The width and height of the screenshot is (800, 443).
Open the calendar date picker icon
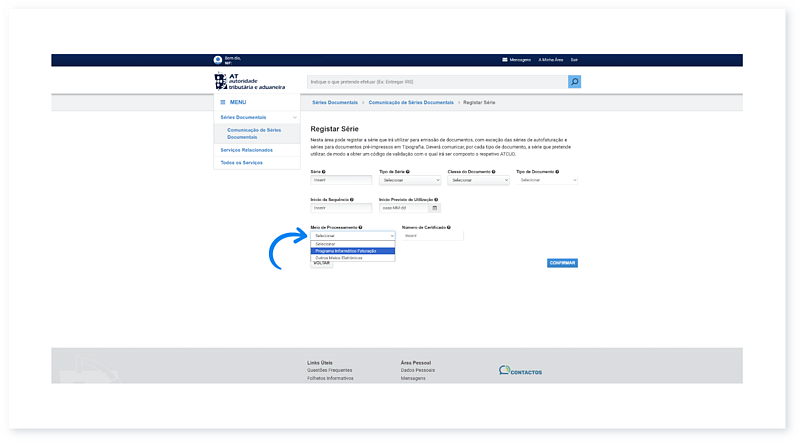point(435,208)
